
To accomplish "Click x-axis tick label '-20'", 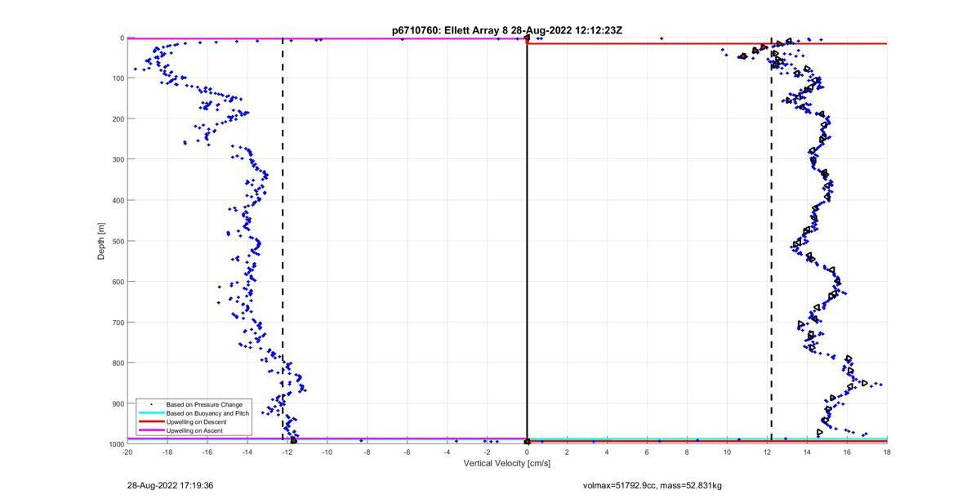I will coord(127,452).
